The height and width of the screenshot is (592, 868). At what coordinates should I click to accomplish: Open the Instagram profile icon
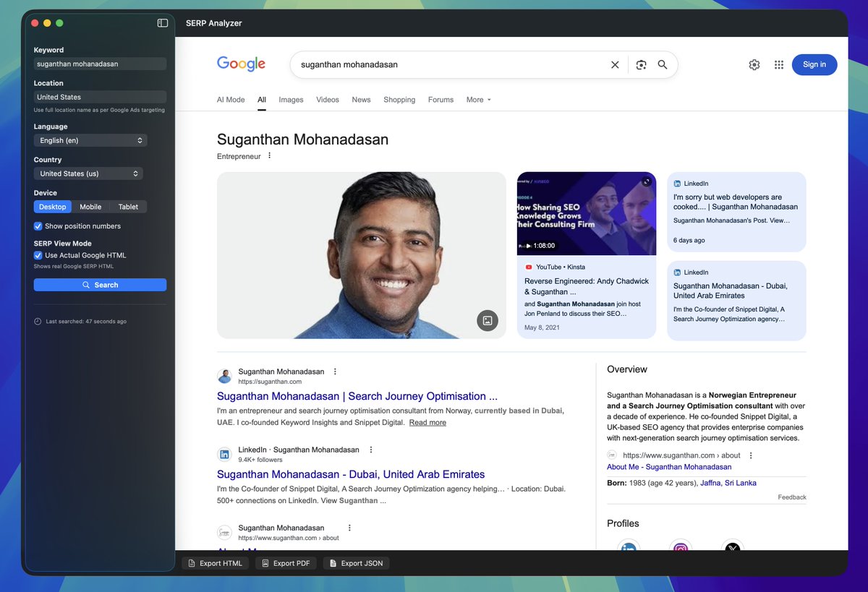681,547
